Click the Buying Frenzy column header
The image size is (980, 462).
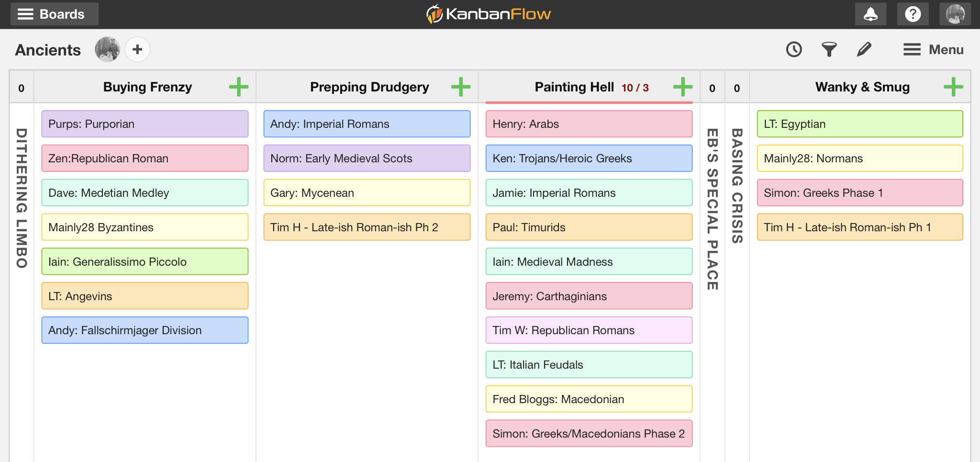pos(147,87)
